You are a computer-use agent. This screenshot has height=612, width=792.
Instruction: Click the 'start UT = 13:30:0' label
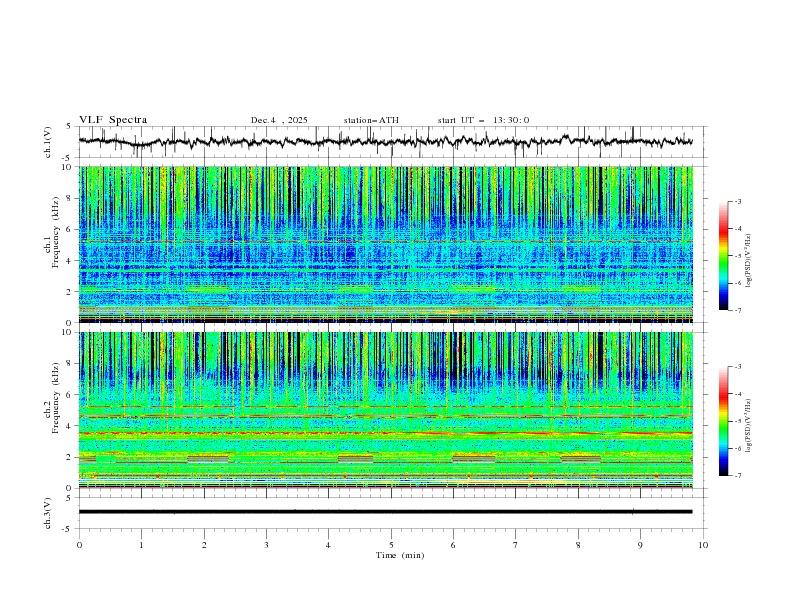tap(483, 120)
